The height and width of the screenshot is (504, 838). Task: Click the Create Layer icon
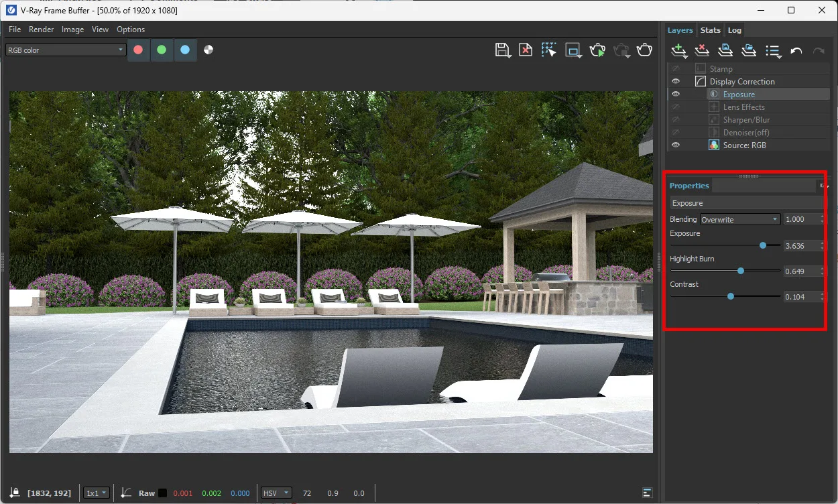(678, 51)
